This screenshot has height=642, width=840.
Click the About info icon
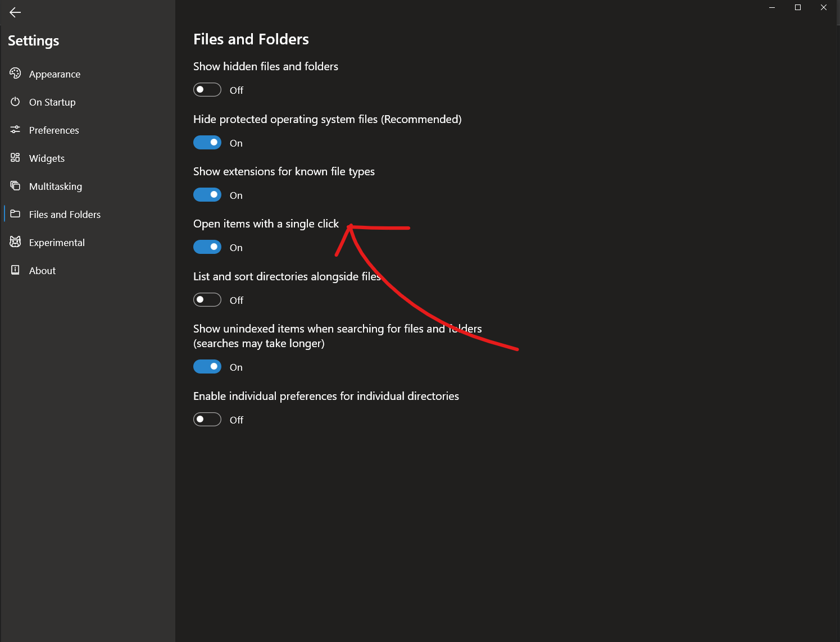pyautogui.click(x=15, y=270)
